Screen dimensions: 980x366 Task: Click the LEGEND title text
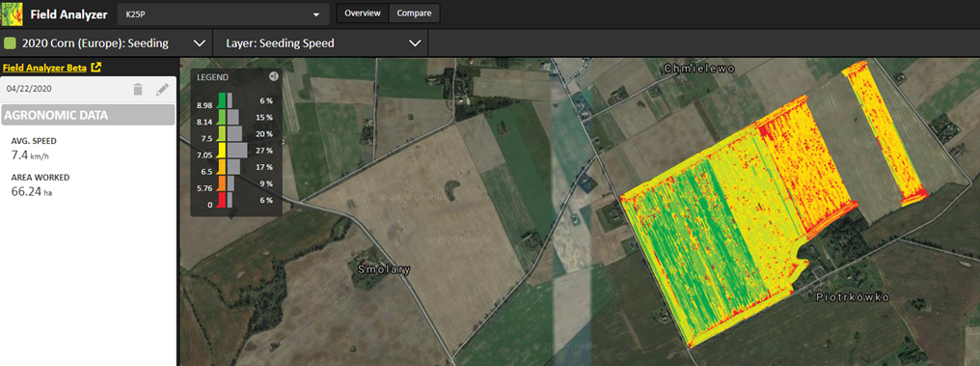212,77
